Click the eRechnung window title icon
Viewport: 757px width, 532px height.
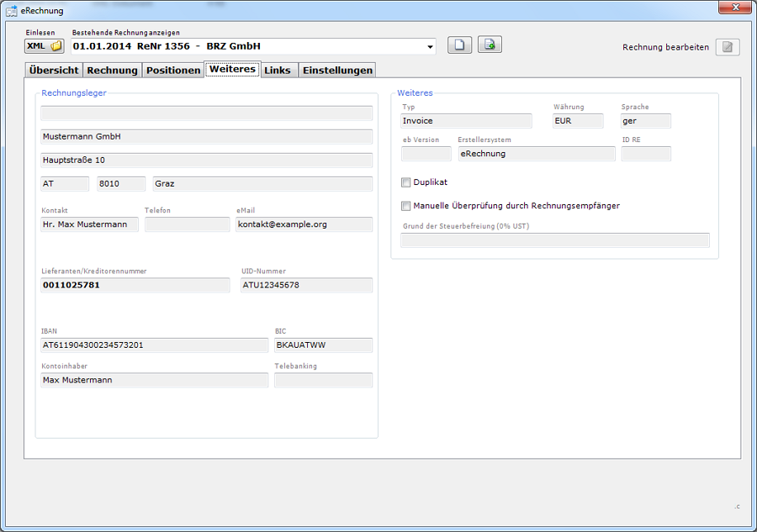12,10
